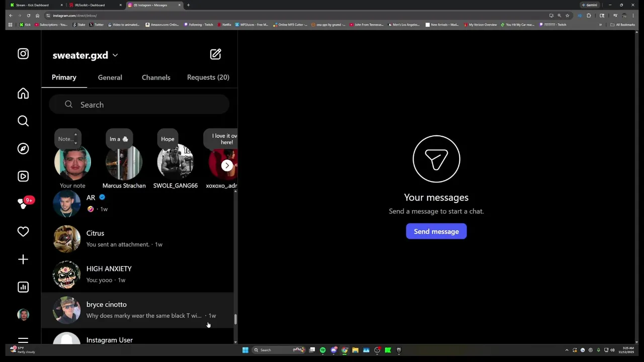Bookmark this page with the star icon

point(567,16)
